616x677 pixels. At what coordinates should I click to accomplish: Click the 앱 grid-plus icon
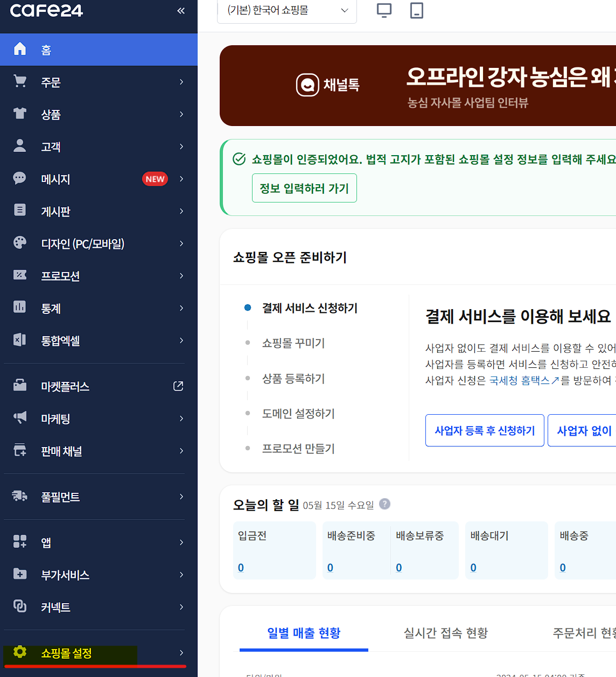(20, 542)
